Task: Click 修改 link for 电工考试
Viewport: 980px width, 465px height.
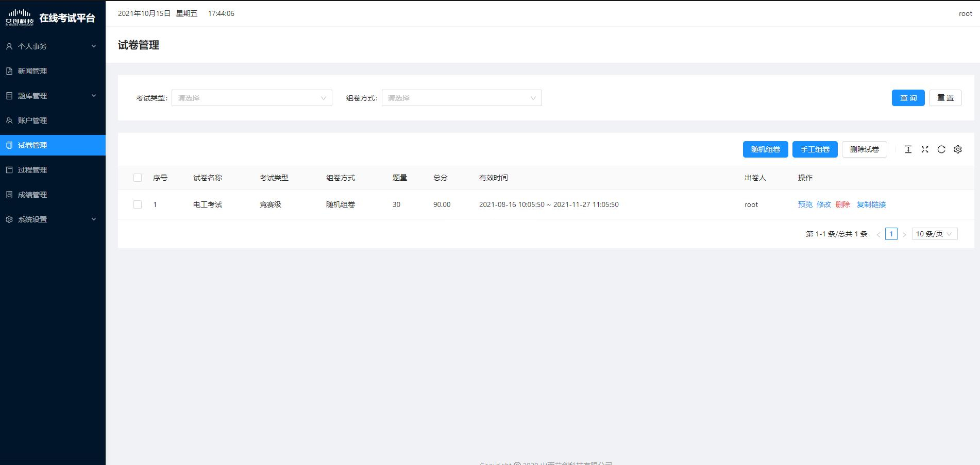Action: click(x=824, y=204)
